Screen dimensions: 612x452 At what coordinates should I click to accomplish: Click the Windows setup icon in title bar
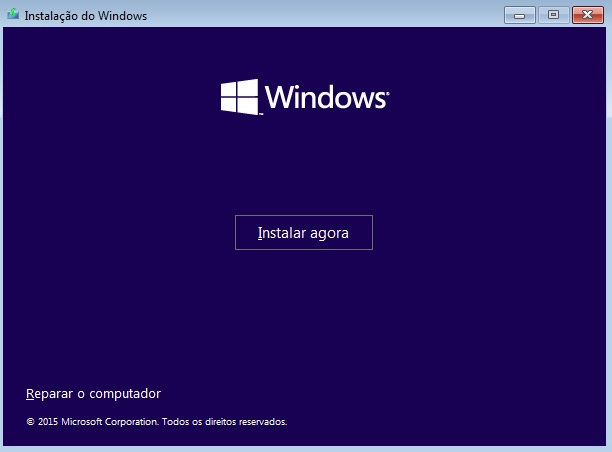click(13, 15)
